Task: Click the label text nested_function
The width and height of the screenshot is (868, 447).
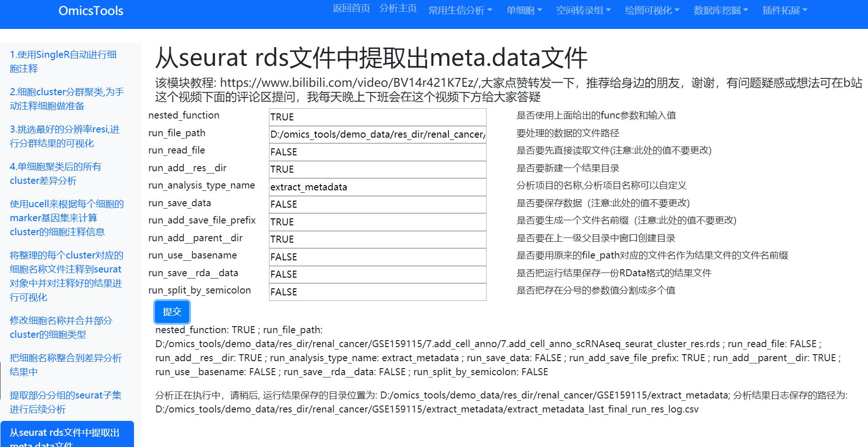Action: click(x=184, y=115)
